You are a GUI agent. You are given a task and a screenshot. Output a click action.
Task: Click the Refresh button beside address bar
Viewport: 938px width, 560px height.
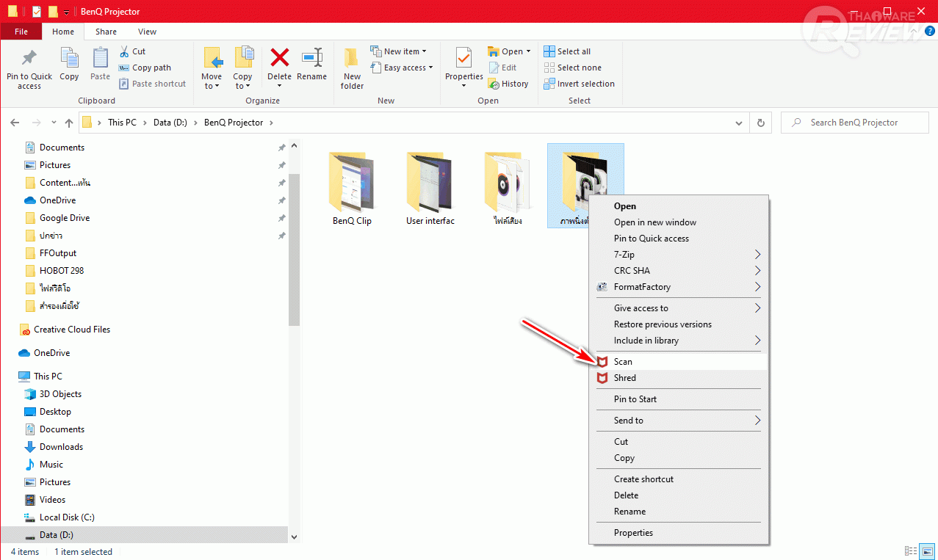[x=761, y=123]
